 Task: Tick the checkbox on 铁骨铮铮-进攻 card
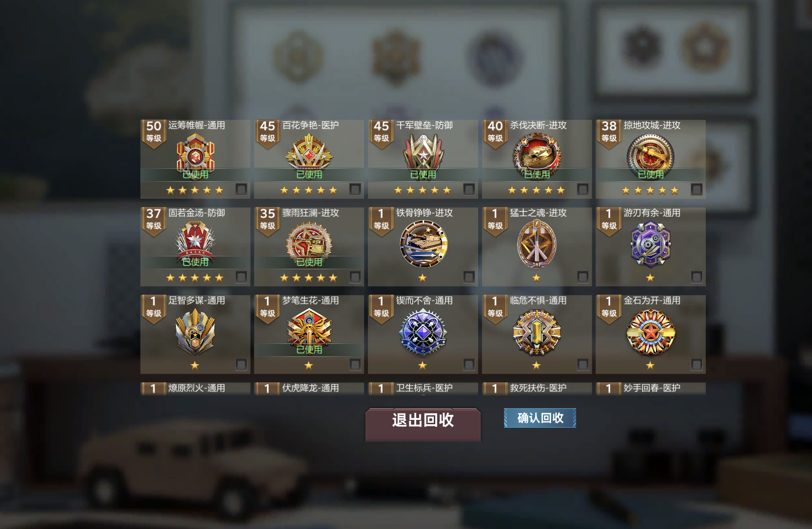point(469,277)
